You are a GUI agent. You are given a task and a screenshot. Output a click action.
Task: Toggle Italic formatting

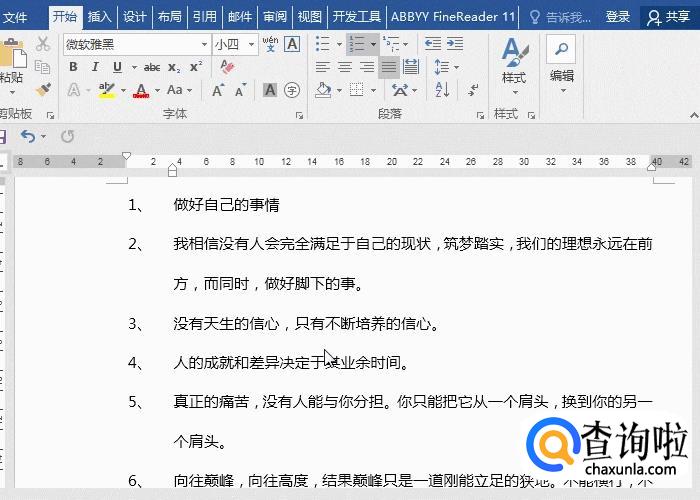click(95, 67)
